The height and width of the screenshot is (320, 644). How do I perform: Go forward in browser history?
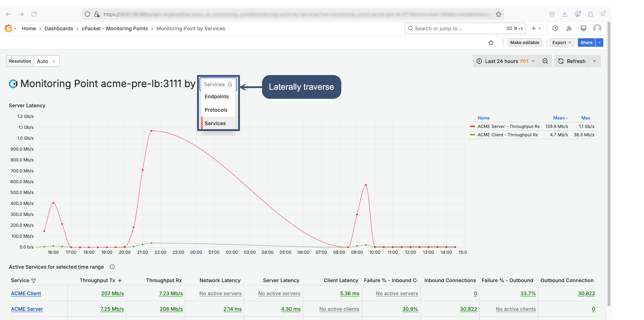pyautogui.click(x=21, y=14)
